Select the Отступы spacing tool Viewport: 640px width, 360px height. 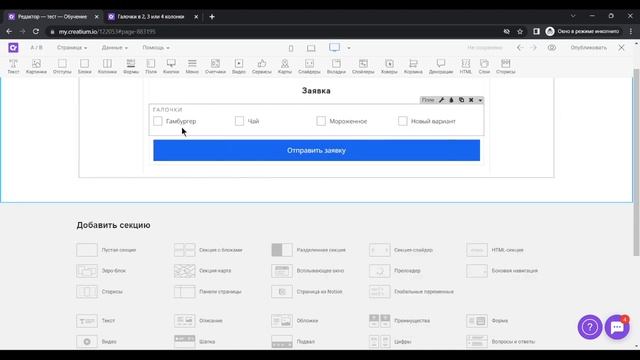click(x=62, y=67)
